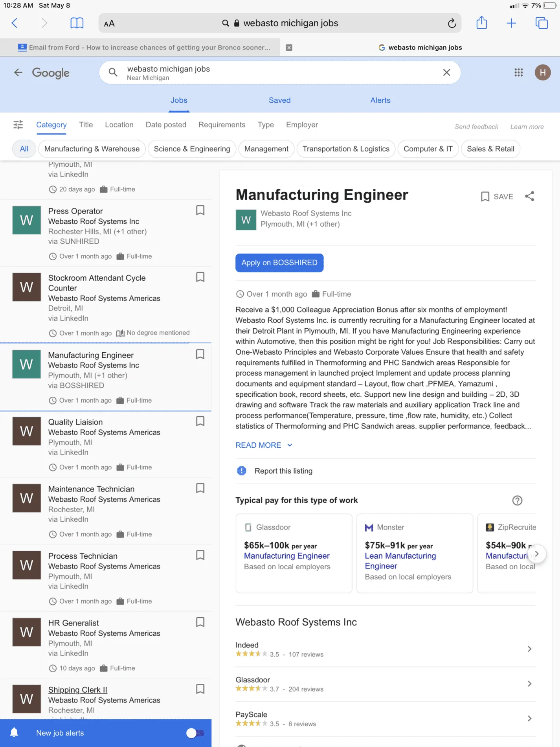Select the Location filter
Image resolution: width=560 pixels, height=747 pixels.
tap(119, 125)
